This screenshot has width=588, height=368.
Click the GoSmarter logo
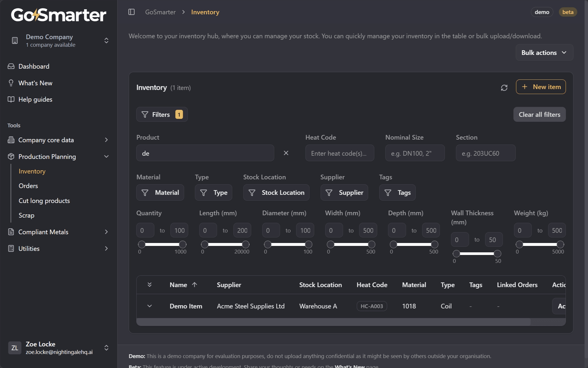59,15
